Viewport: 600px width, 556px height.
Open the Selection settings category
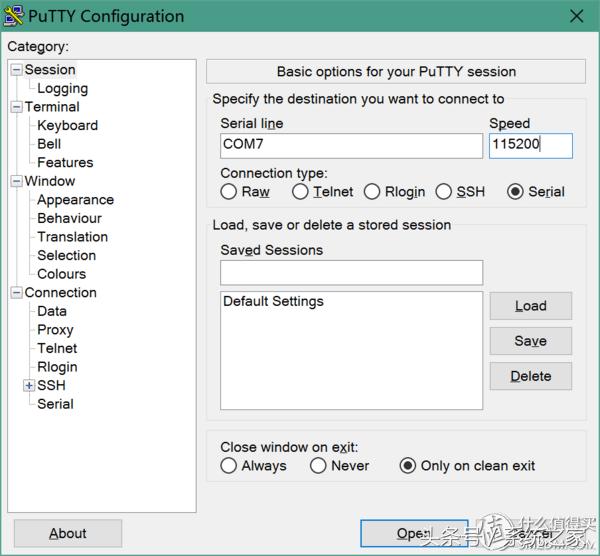tap(67, 255)
